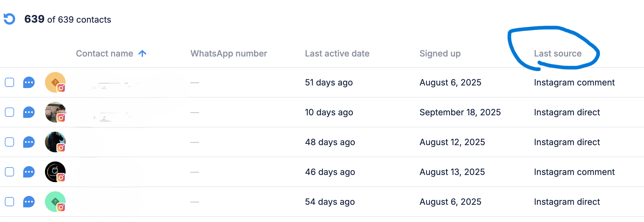Click the sort ascending arrow by Contact name

coord(142,53)
